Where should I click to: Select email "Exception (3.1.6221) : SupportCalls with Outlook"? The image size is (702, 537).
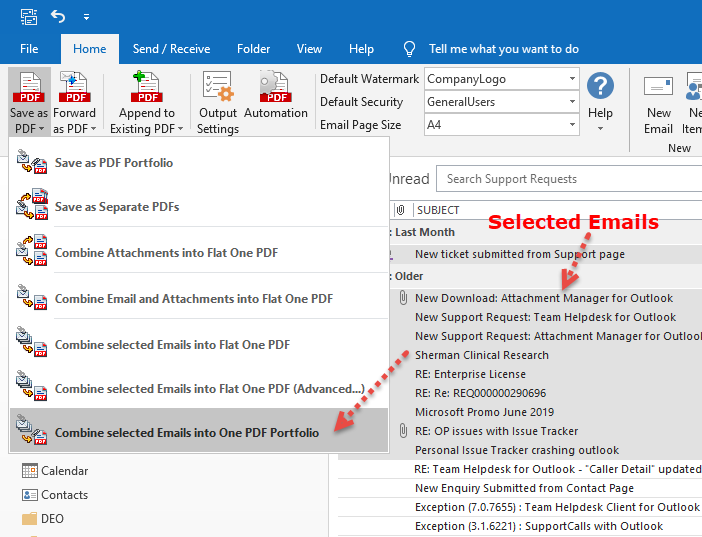pos(539,526)
